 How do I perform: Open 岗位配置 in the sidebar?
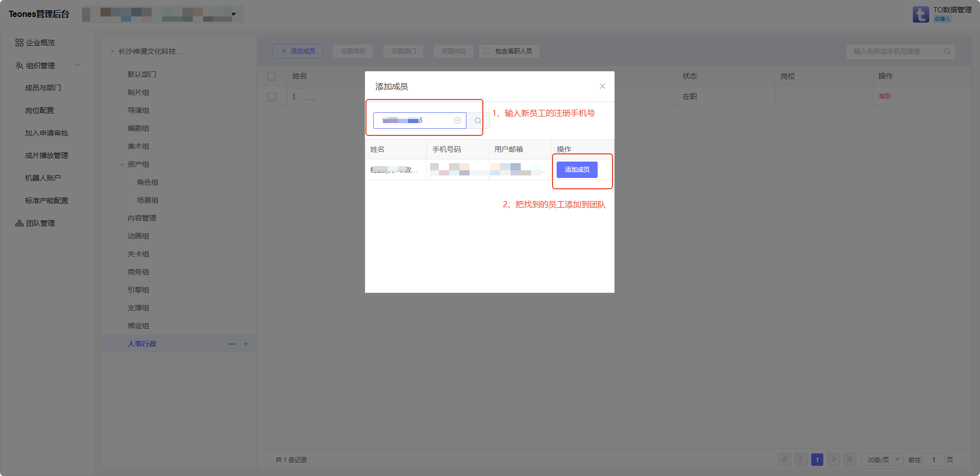click(x=39, y=110)
